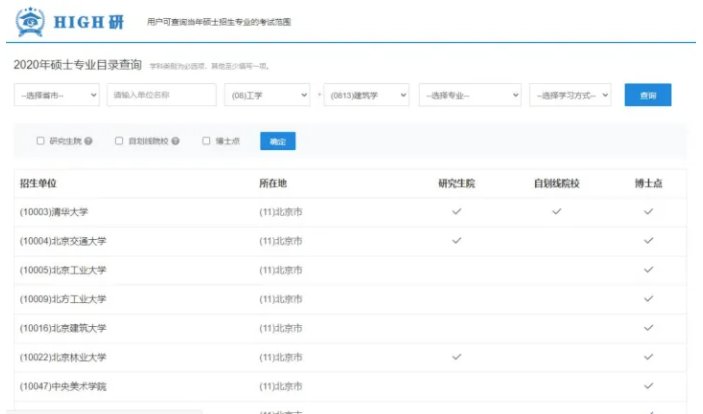Open the 选择专业 major dropdown
703x414 pixels.
[470, 95]
